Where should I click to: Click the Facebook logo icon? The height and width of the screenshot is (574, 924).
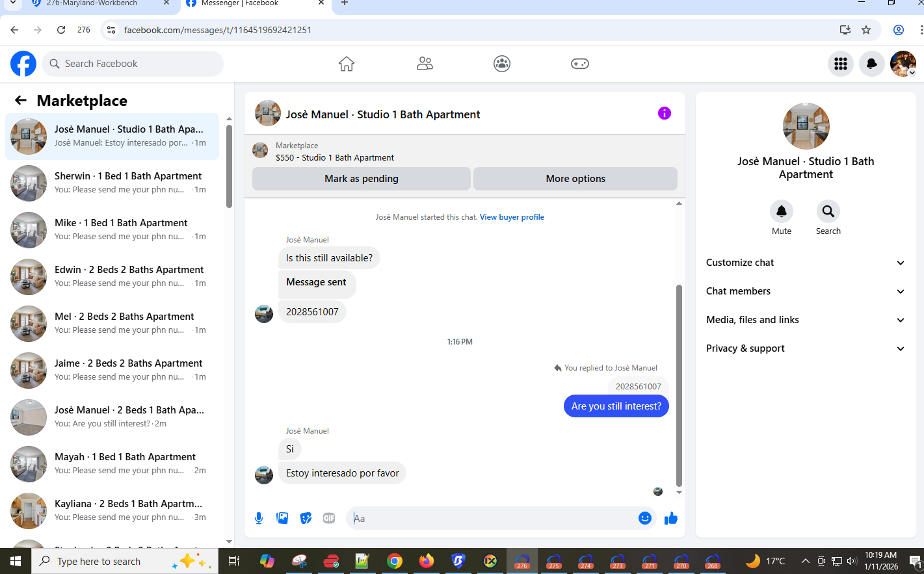click(23, 64)
